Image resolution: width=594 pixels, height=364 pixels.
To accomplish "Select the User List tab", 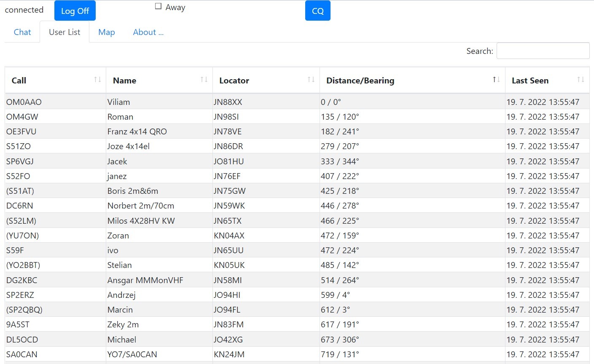I will (65, 32).
